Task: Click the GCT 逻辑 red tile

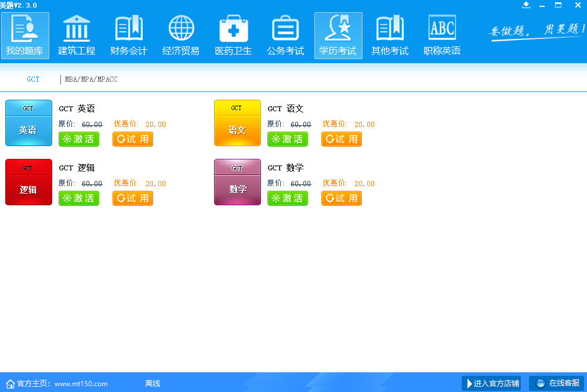Action: (28, 182)
